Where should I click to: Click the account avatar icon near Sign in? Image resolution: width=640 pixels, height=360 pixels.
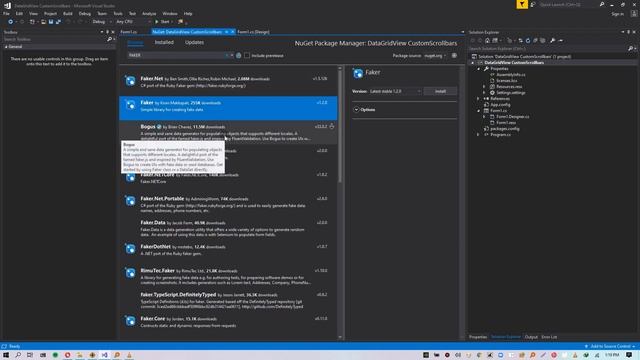[x=634, y=13]
